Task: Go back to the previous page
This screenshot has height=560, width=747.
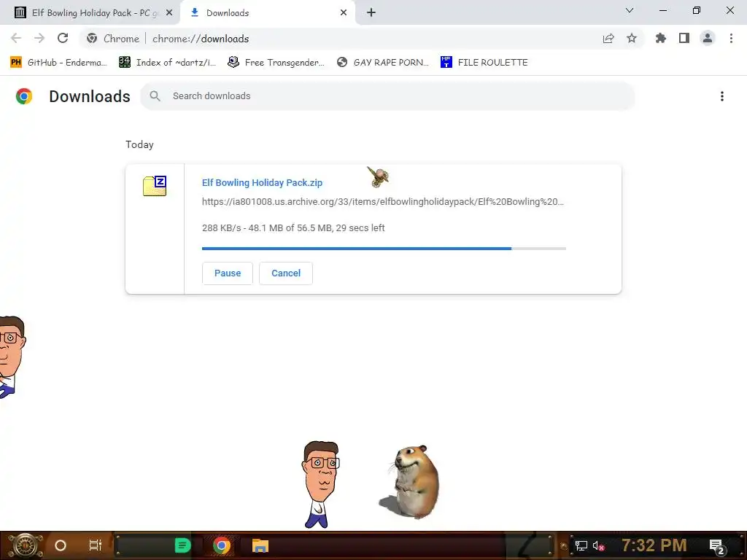Action: (16, 39)
